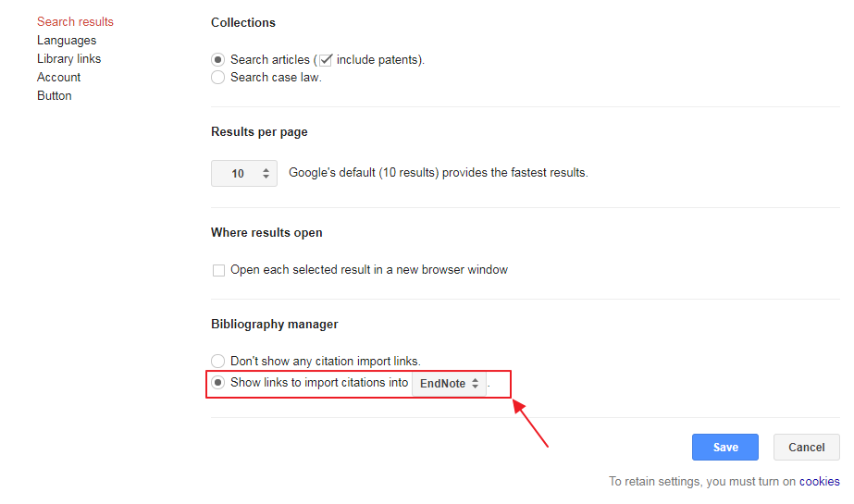Click the arrows on the 10 results selector

coord(266,174)
